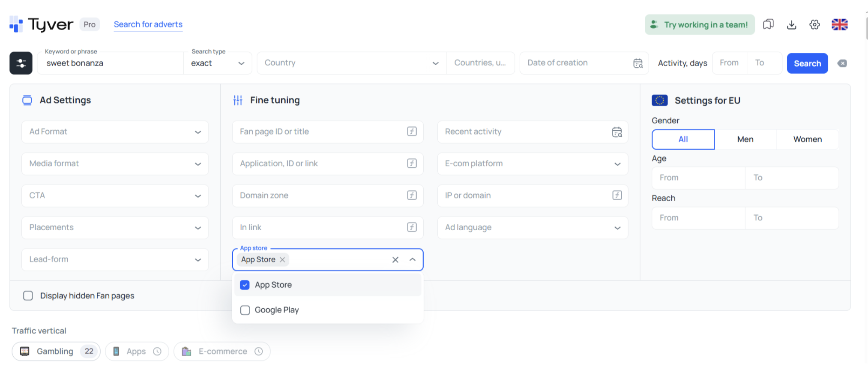Expand the Lead-form dropdown

115,259
